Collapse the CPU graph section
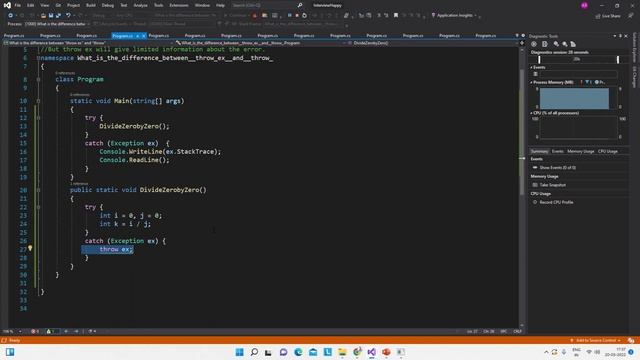Image resolution: width=640 pixels, height=360 pixels. pos(531,113)
